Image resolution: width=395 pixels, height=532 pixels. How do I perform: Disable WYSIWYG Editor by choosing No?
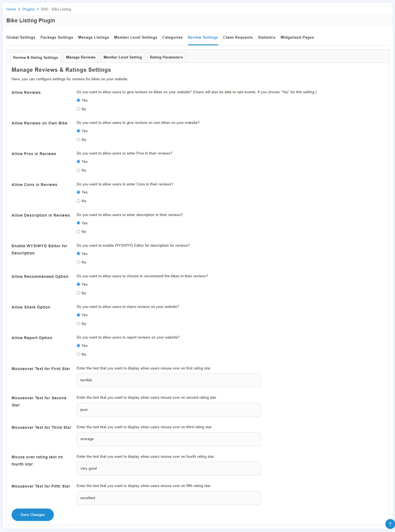79,262
